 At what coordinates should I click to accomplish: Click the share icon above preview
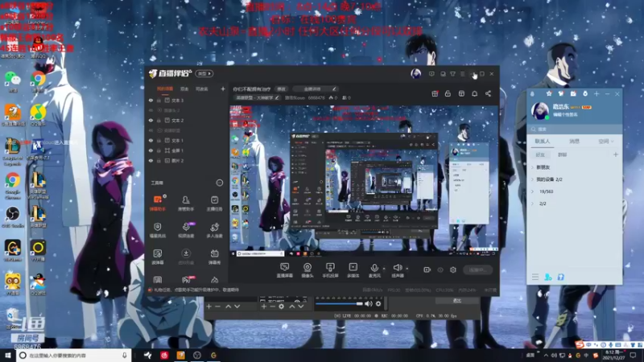[488, 93]
